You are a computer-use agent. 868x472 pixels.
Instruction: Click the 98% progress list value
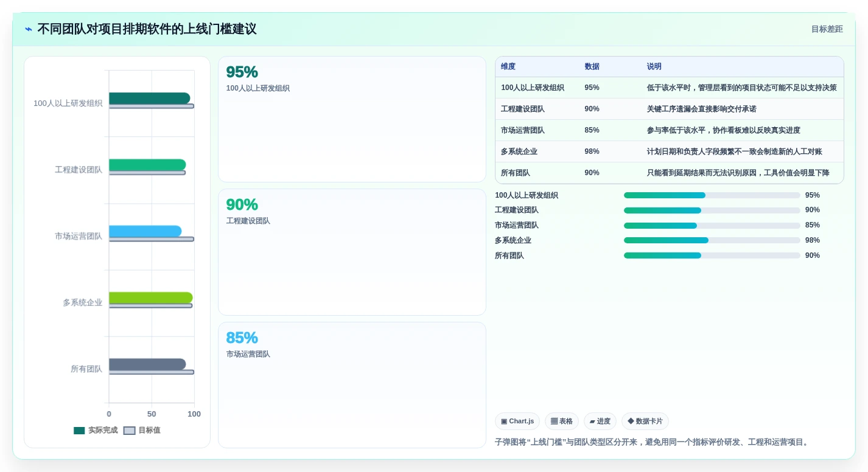(x=813, y=240)
